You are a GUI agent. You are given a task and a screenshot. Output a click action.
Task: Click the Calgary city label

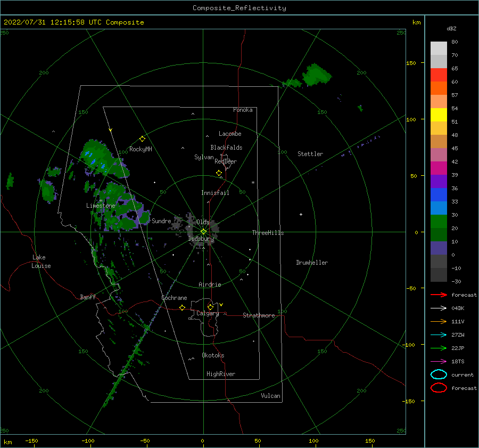click(x=208, y=313)
